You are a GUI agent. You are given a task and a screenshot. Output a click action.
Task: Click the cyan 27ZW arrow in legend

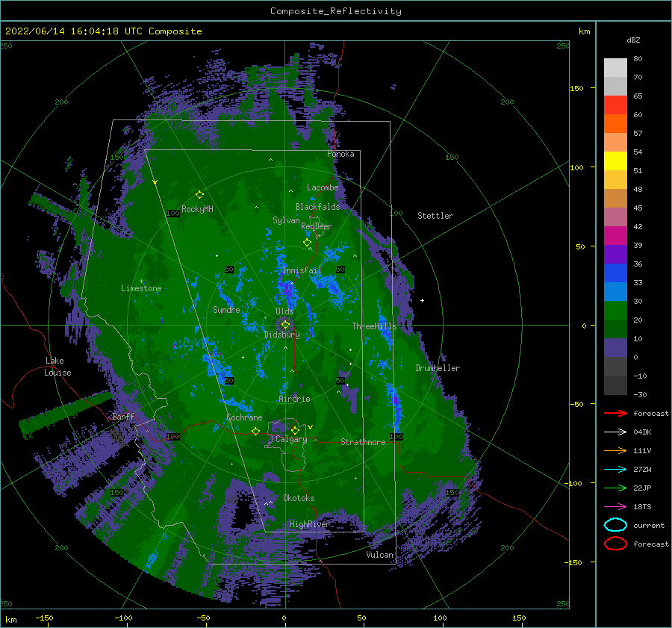(x=615, y=470)
